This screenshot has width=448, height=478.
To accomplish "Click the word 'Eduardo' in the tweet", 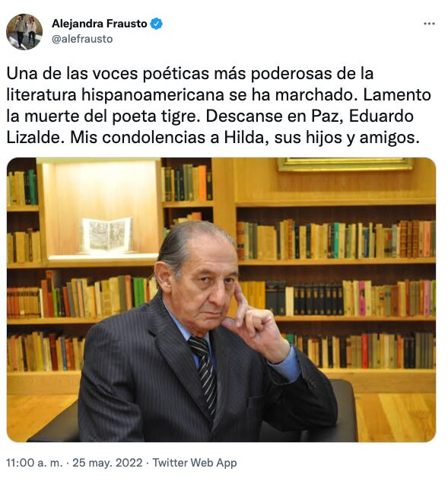I will 381,116.
